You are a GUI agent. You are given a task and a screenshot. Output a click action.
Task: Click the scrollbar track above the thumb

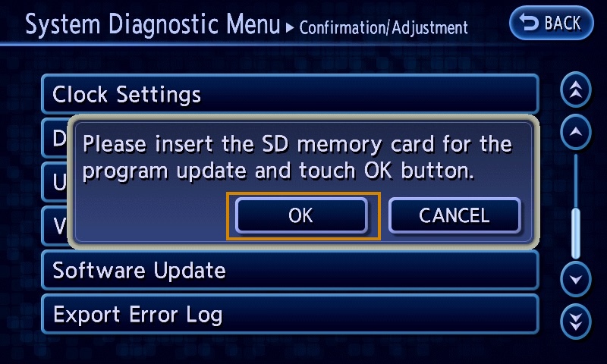click(576, 181)
